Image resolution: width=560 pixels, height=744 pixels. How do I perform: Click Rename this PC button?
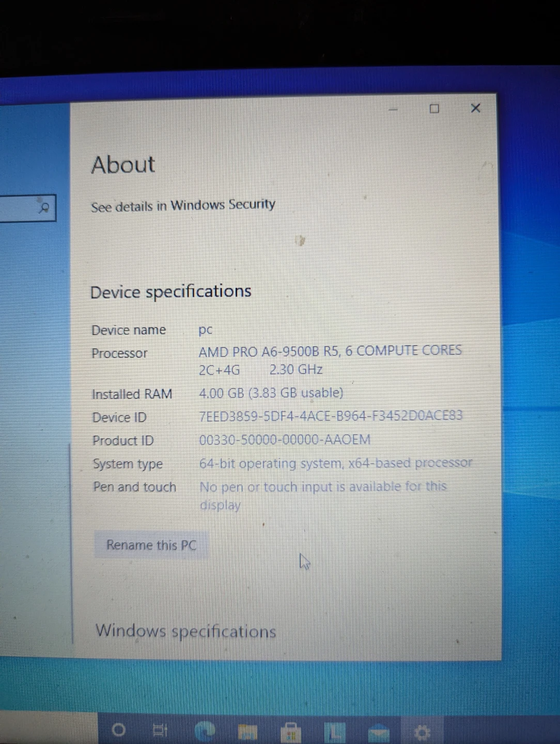point(151,545)
